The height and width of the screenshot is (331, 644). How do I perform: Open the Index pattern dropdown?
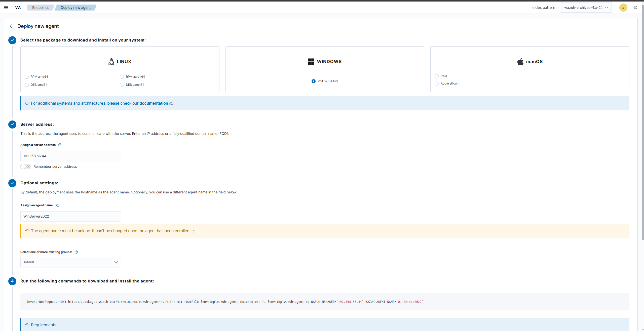coord(586,8)
